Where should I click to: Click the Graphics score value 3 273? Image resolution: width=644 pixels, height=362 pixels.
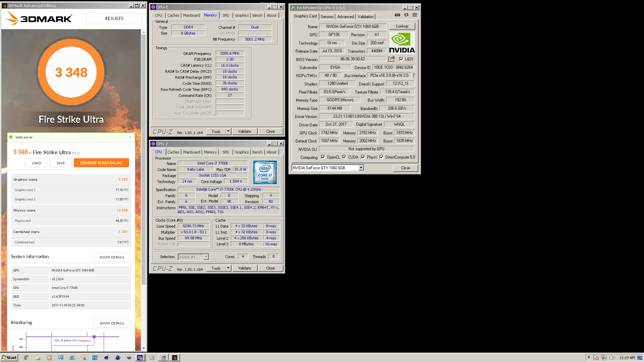click(123, 180)
